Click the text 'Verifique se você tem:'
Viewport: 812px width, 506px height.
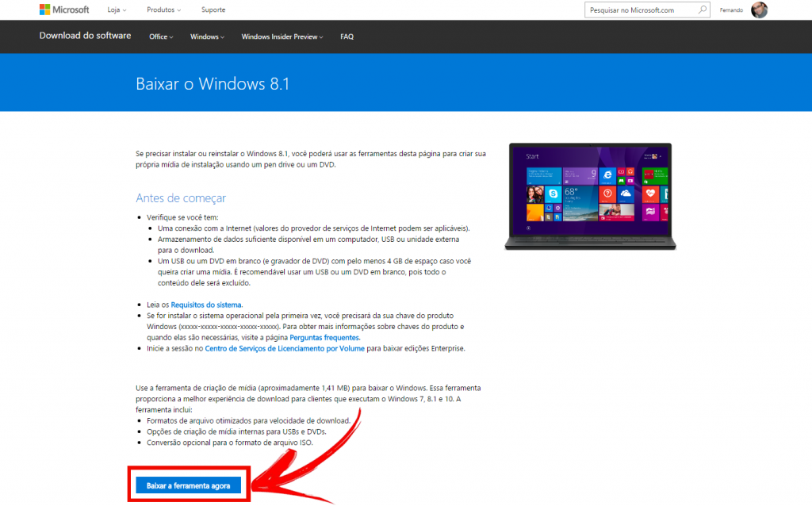(182, 217)
